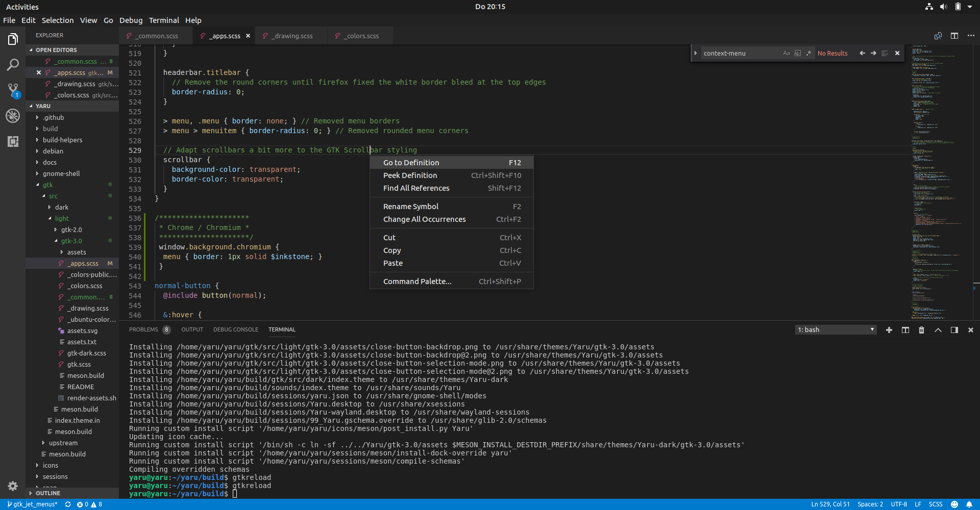The height and width of the screenshot is (510, 980).
Task: Click the 'context-menu' find input field
Action: [x=740, y=53]
